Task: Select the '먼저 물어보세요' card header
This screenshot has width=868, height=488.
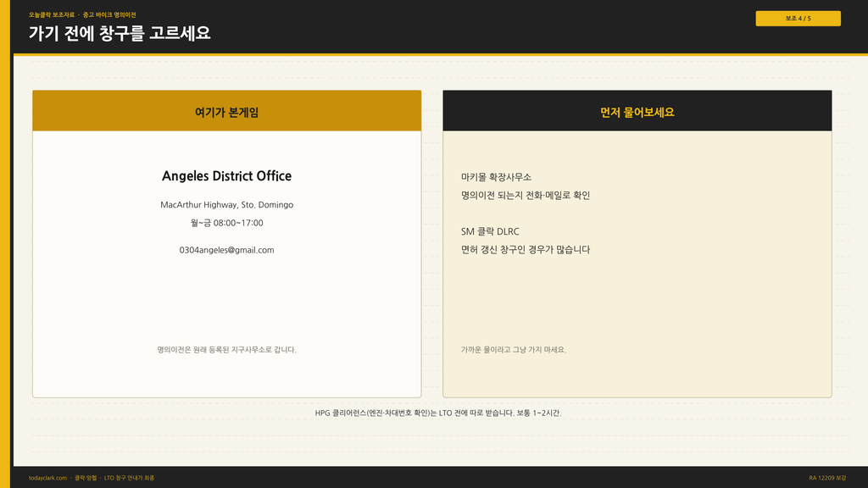Action: [x=637, y=111]
